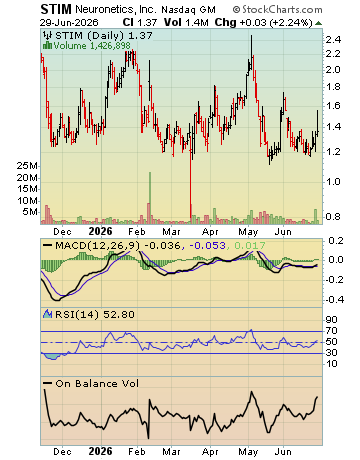This screenshot has height=460, width=360.
Task: Click the green volume bars legend icon
Action: [x=47, y=45]
